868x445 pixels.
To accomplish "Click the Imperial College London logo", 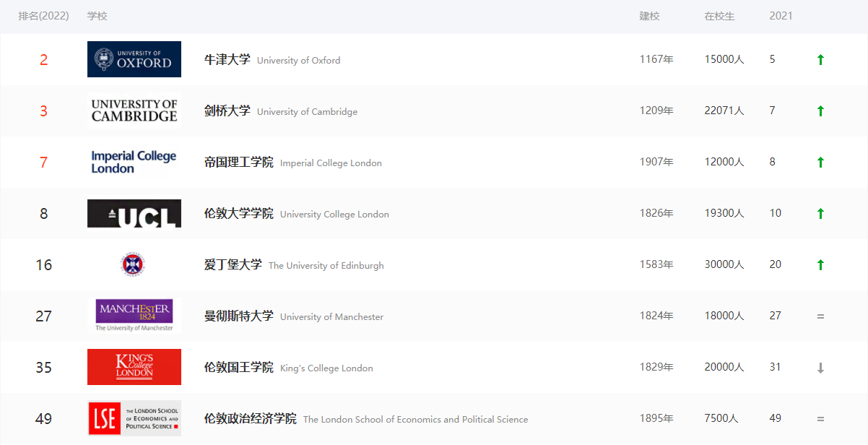I will [134, 161].
